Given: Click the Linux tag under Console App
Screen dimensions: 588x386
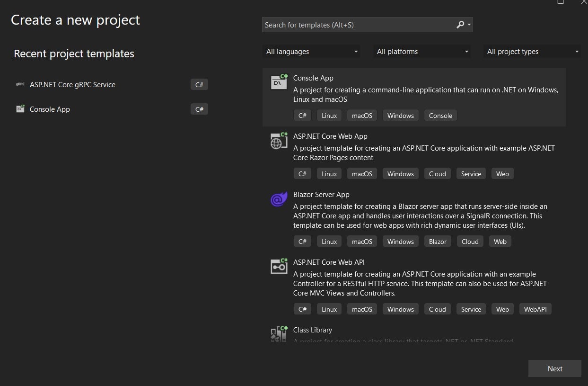Looking at the screenshot, I should (329, 116).
